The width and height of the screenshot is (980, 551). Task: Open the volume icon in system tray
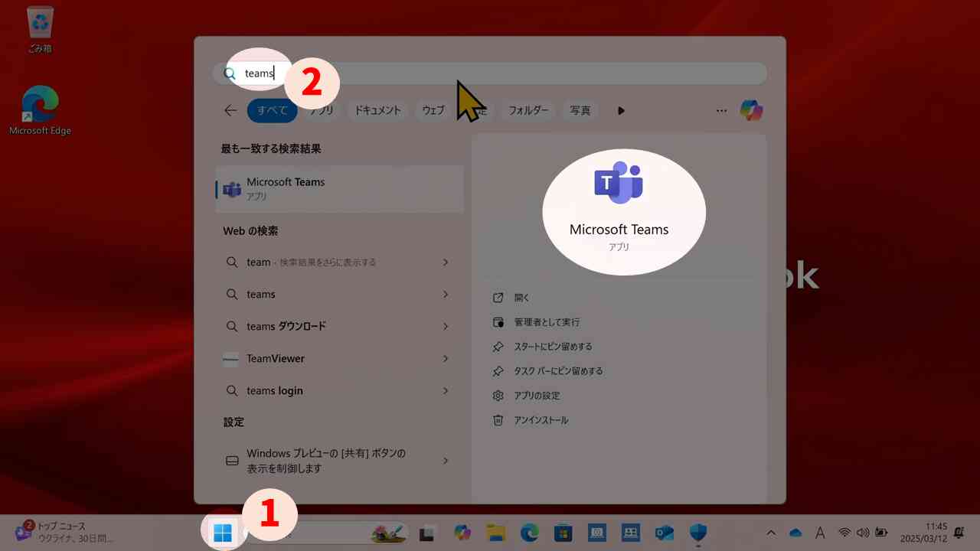(864, 533)
